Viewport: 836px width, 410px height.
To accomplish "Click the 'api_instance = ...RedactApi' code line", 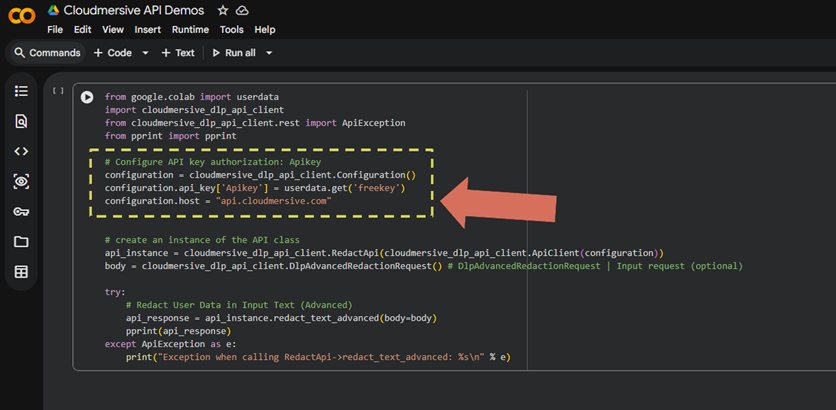I will (x=384, y=253).
